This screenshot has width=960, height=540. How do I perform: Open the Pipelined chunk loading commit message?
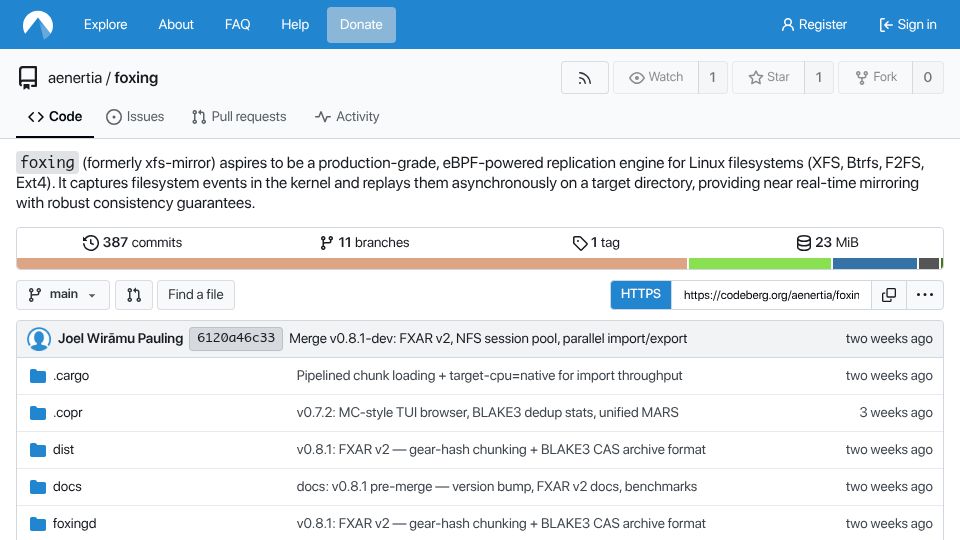(489, 376)
